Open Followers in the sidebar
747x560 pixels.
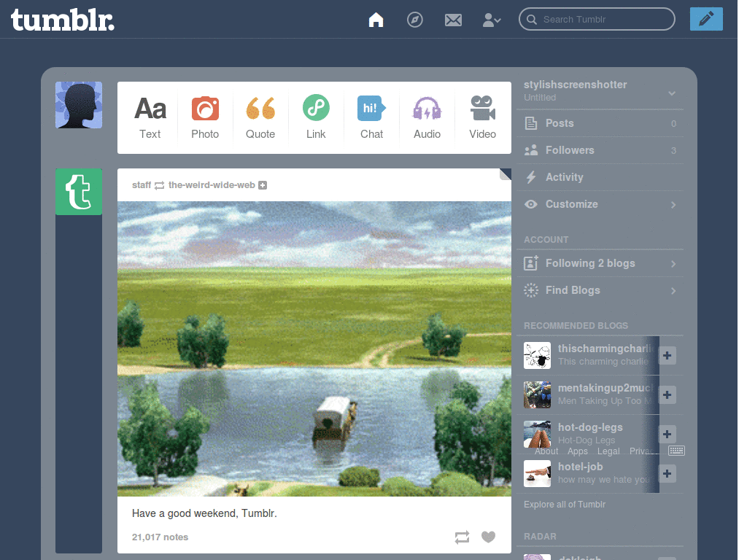(600, 150)
